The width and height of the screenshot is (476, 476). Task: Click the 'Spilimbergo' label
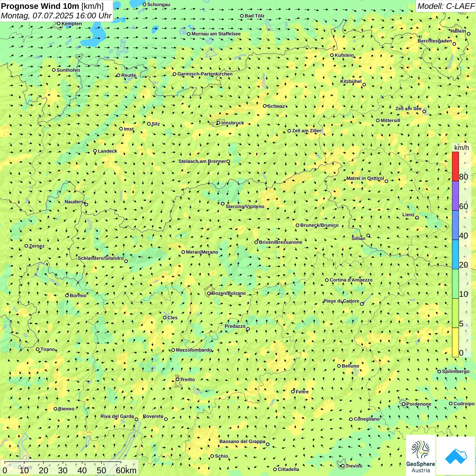pos(456,371)
